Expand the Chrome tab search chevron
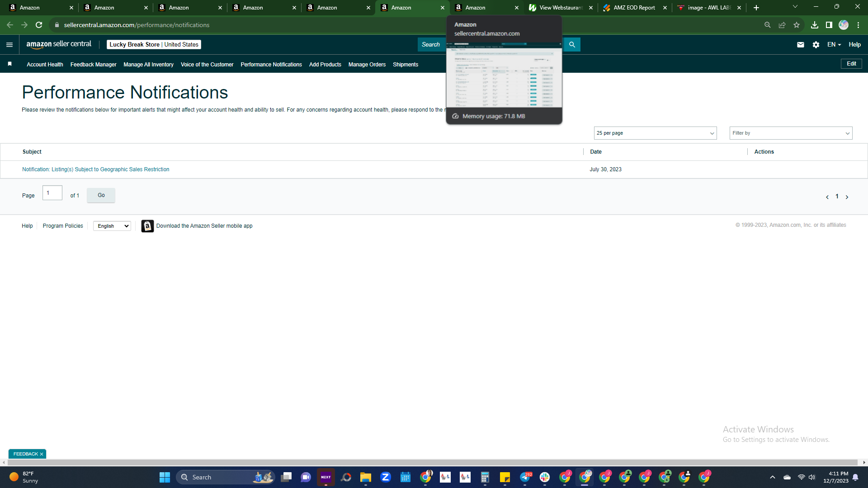The height and width of the screenshot is (488, 868). [x=795, y=7]
